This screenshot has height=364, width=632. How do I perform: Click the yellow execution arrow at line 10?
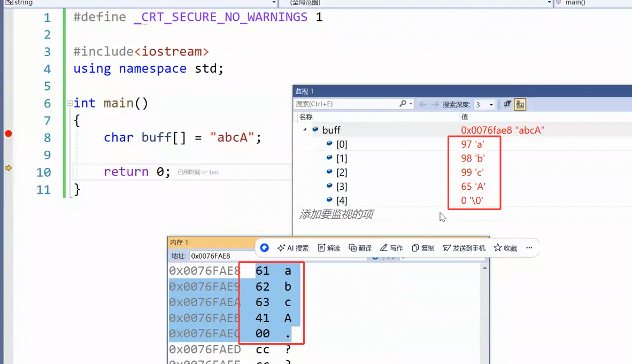[x=9, y=168]
